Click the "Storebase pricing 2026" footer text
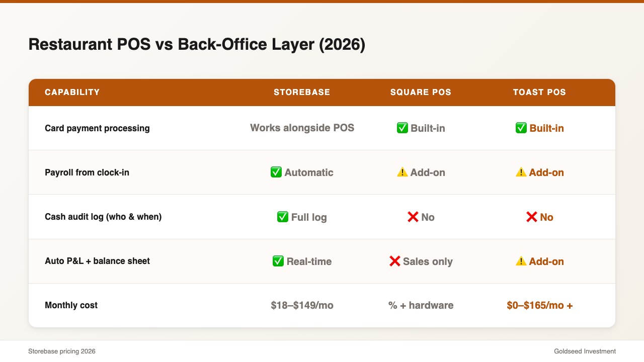Image resolution: width=644 pixels, height=362 pixels. tap(62, 351)
